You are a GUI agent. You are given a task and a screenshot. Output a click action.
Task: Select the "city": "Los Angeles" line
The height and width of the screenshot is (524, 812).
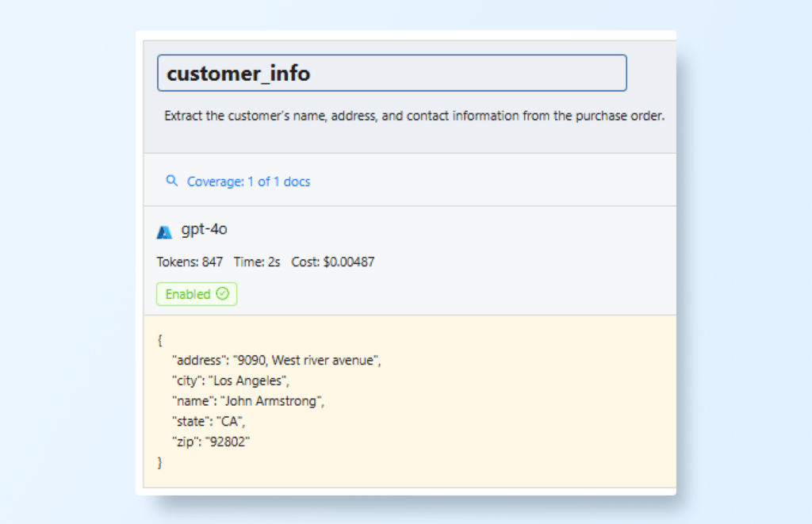pos(232,381)
